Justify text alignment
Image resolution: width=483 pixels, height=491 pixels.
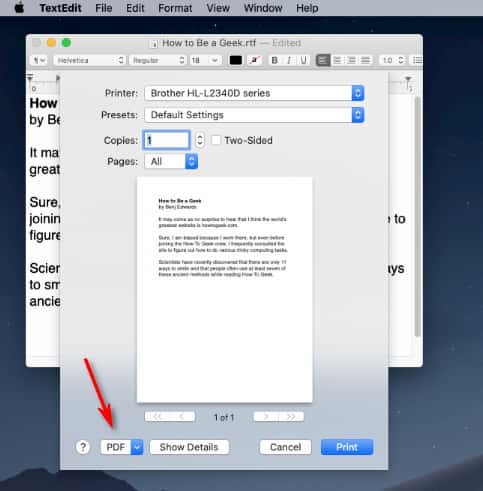click(x=365, y=60)
